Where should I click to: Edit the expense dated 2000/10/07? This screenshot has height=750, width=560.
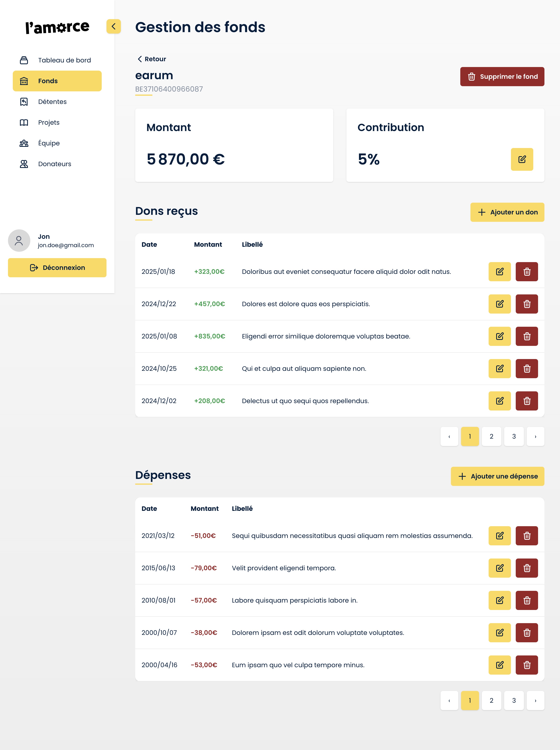499,633
